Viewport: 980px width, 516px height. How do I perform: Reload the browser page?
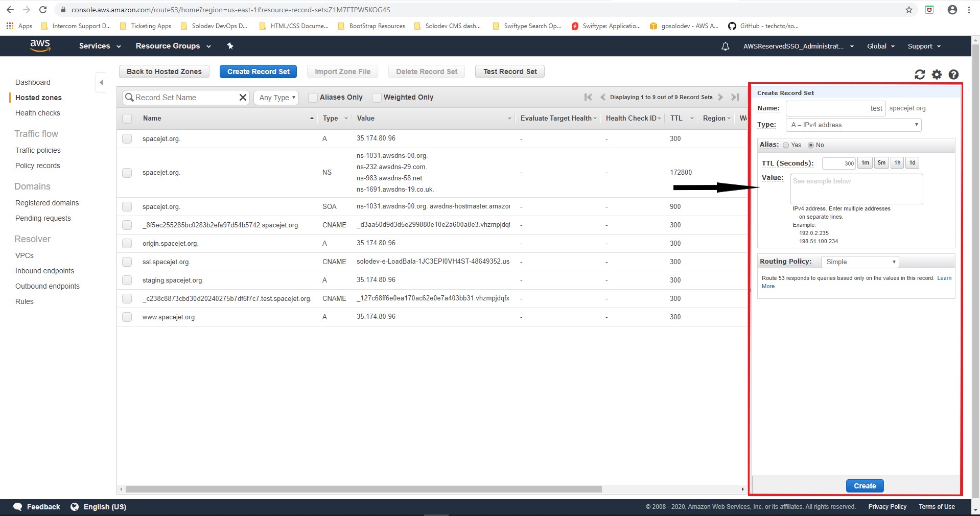[43, 10]
